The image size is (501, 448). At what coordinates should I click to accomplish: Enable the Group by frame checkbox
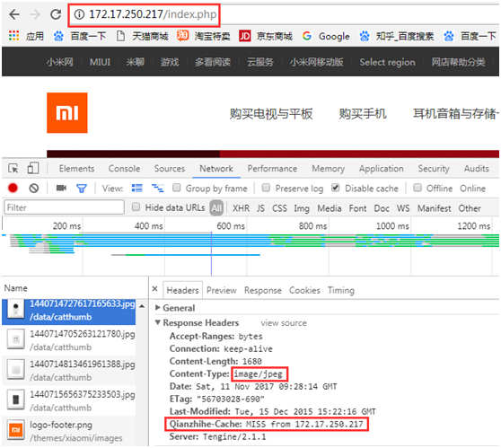point(176,188)
